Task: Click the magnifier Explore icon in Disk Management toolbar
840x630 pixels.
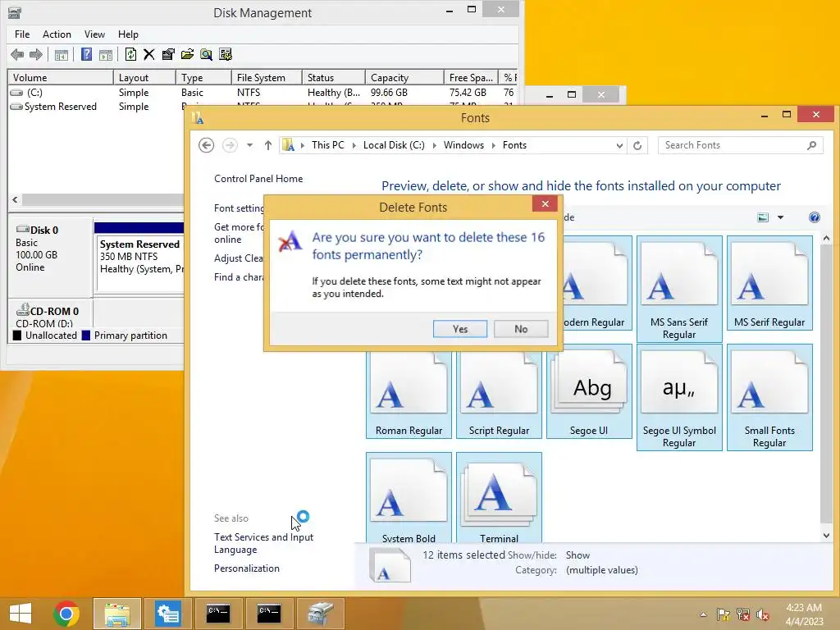Action: (206, 54)
